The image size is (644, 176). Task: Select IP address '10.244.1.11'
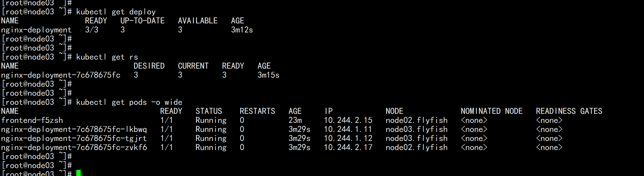point(348,129)
